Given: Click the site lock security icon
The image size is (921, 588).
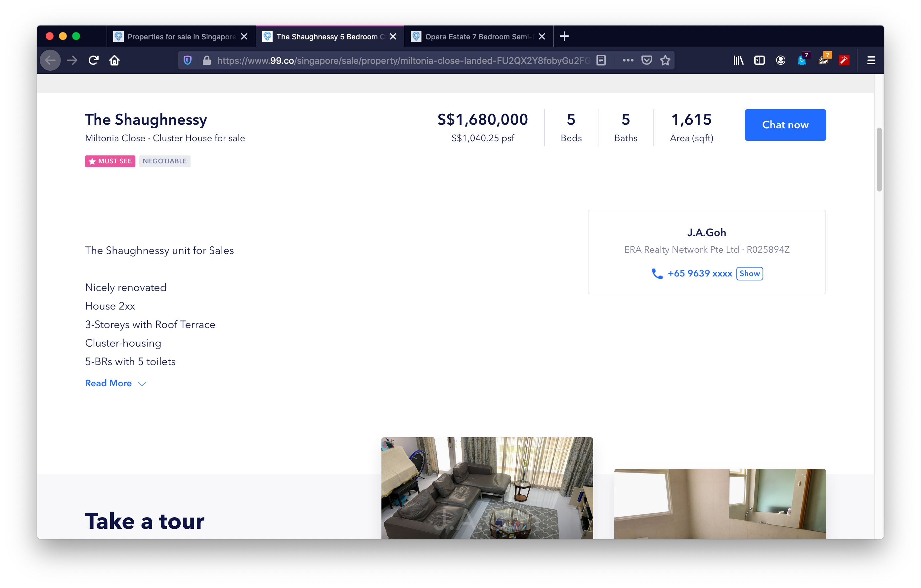Looking at the screenshot, I should 206,61.
